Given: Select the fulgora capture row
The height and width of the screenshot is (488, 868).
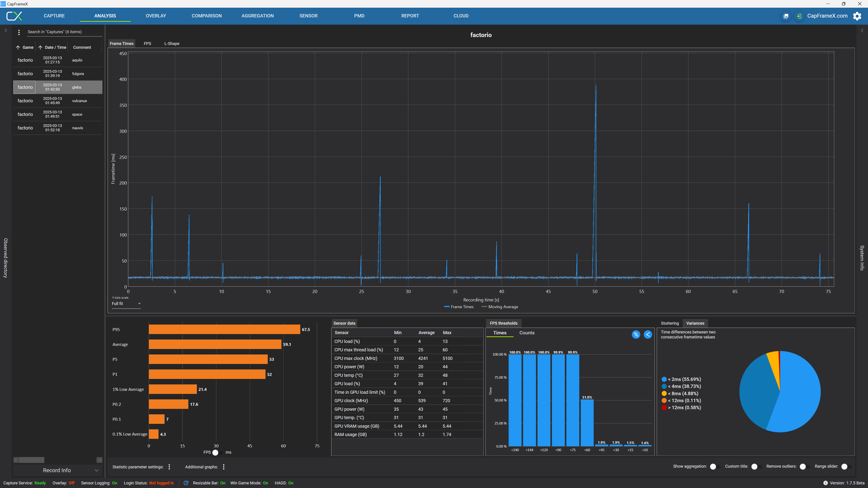Looking at the screenshot, I should click(58, 74).
